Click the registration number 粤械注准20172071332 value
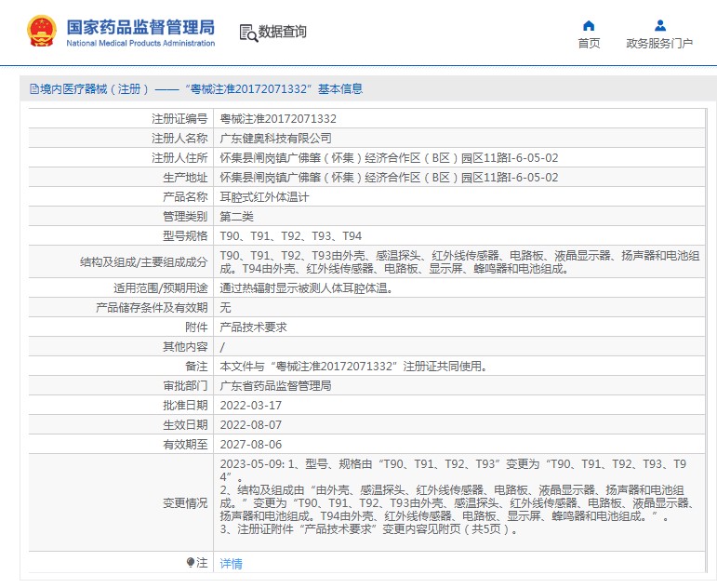 (x=277, y=119)
